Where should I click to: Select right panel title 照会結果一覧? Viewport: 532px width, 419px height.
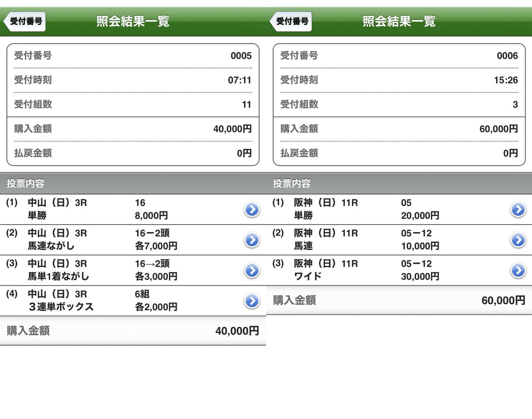(399, 21)
